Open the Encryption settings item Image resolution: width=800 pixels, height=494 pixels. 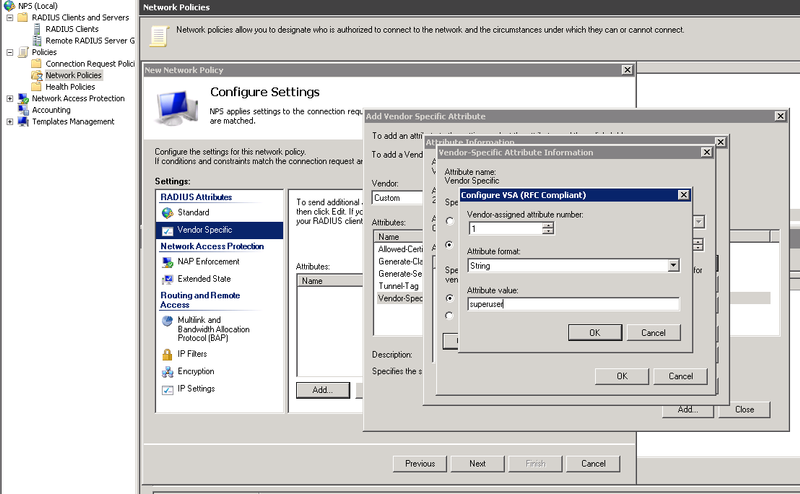coord(195,371)
